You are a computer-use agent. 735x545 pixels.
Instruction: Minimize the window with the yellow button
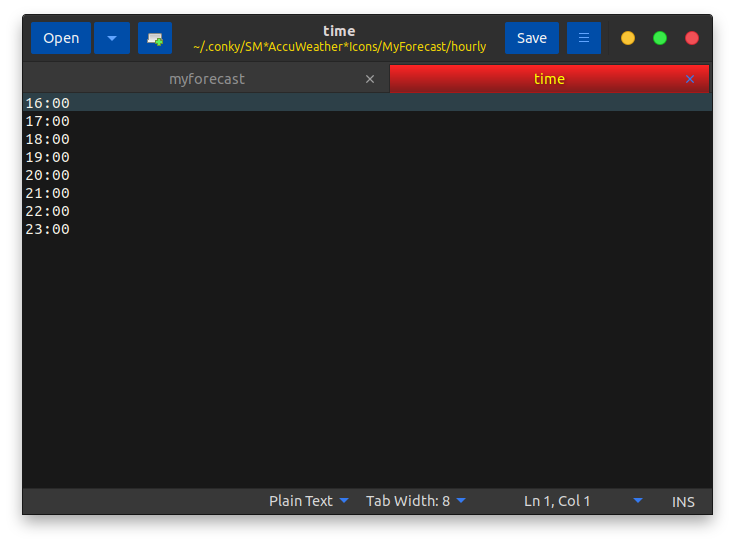628,38
